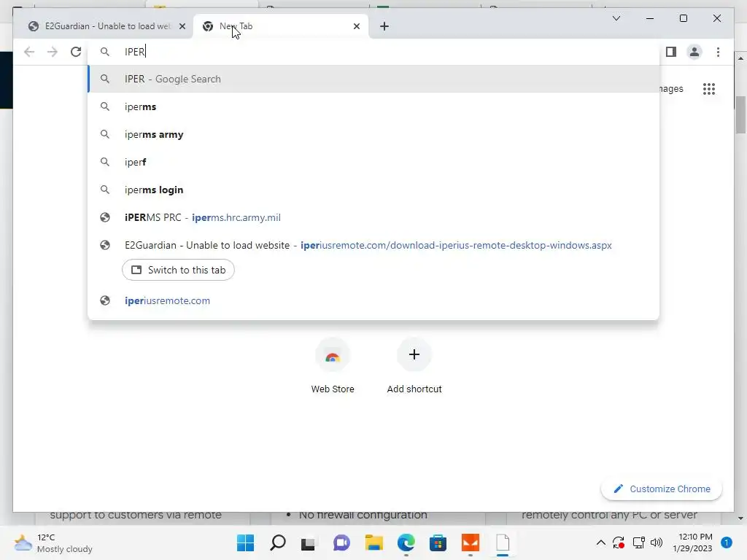
Task: Click the scrollbar down arrow
Action: (740, 518)
